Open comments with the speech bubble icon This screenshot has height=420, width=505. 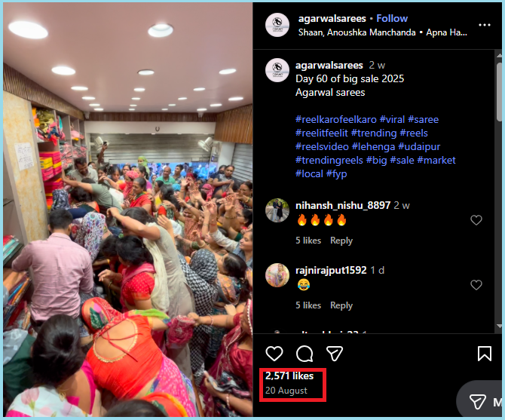tap(305, 354)
